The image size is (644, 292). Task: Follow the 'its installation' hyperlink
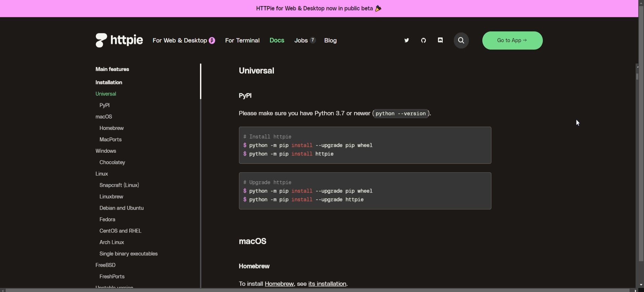pyautogui.click(x=328, y=284)
